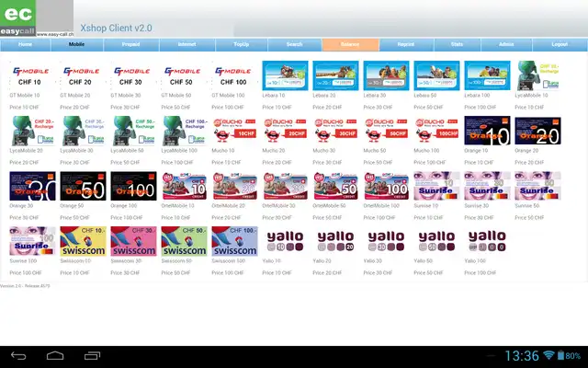Image resolution: width=588 pixels, height=368 pixels.
Task: Choose the OrtelMobile 30 credit card
Action: 285,186
